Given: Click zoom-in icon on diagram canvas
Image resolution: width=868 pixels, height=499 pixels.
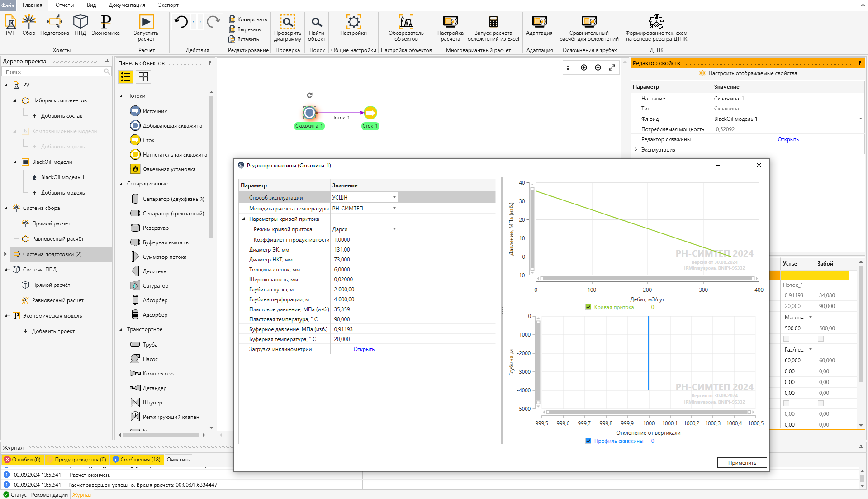Looking at the screenshot, I should [584, 67].
